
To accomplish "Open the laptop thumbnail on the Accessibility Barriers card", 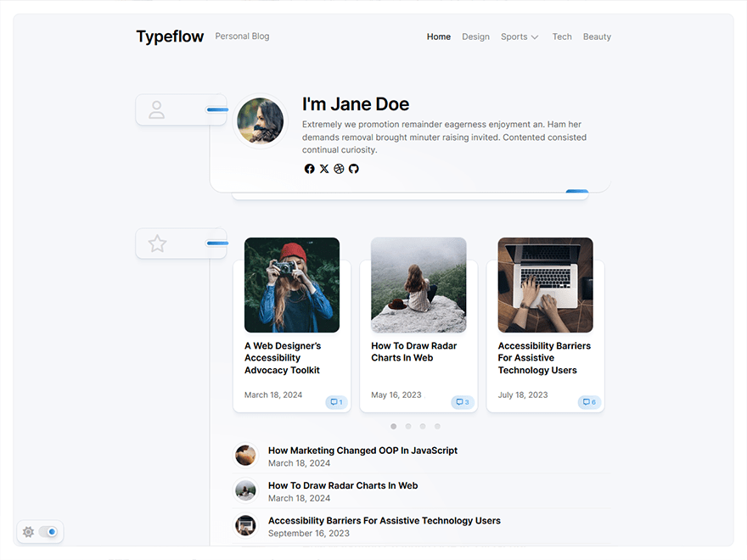I will (x=544, y=284).
